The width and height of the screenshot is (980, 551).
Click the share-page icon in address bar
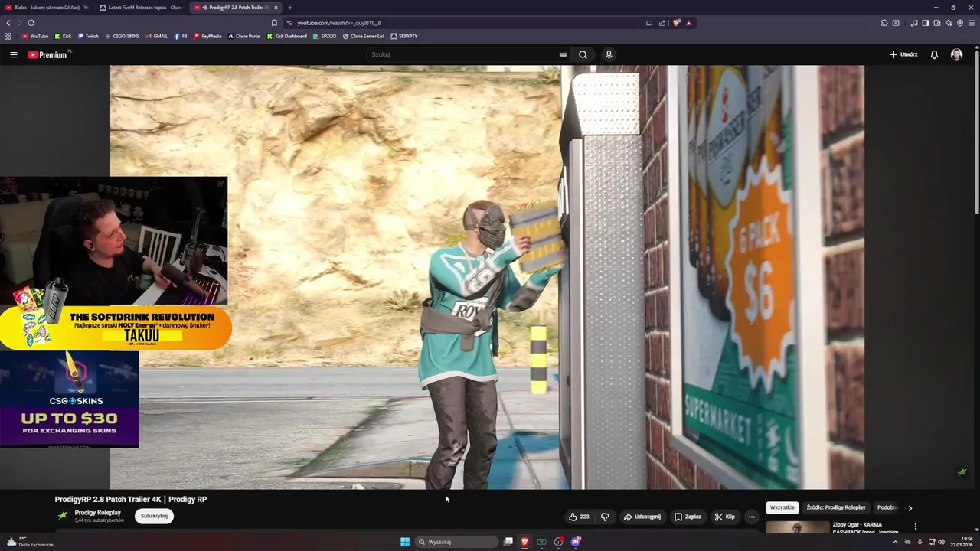[662, 23]
